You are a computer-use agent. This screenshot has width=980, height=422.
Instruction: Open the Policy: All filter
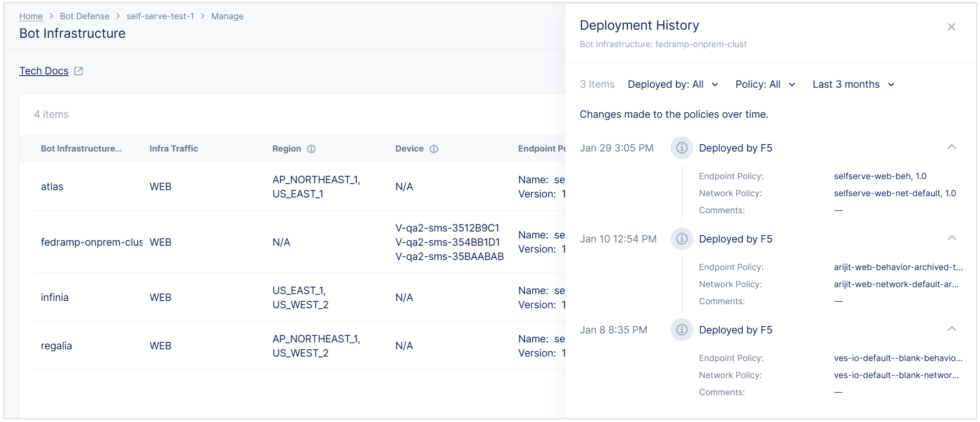point(765,84)
